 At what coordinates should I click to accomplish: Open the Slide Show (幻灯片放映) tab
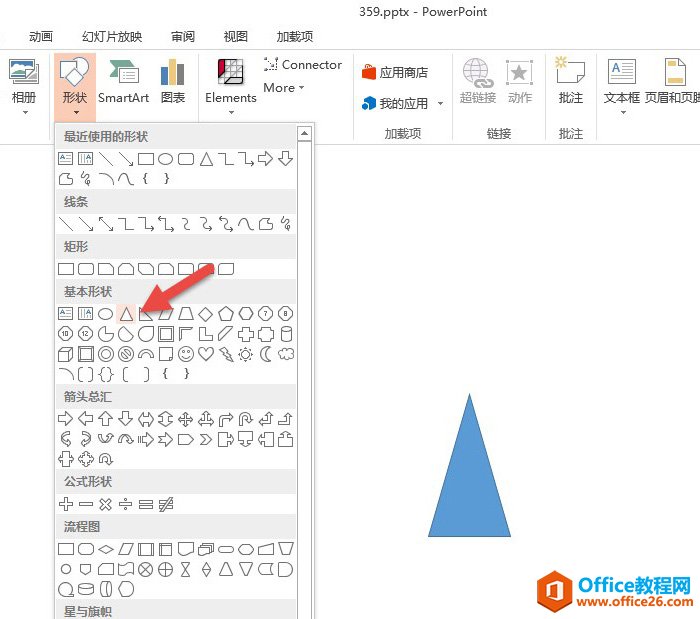[112, 36]
